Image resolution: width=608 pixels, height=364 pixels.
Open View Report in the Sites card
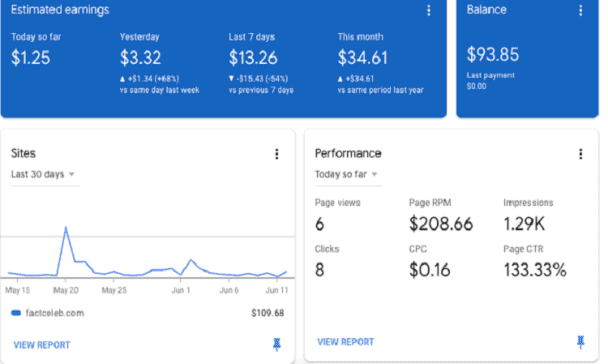coord(42,345)
